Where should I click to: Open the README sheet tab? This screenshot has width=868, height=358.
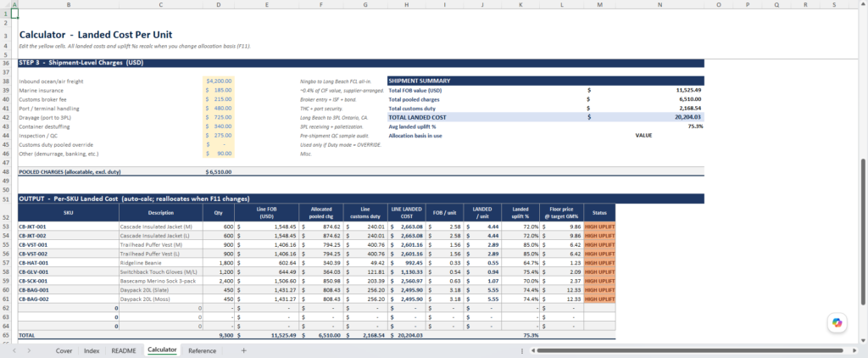(x=124, y=351)
